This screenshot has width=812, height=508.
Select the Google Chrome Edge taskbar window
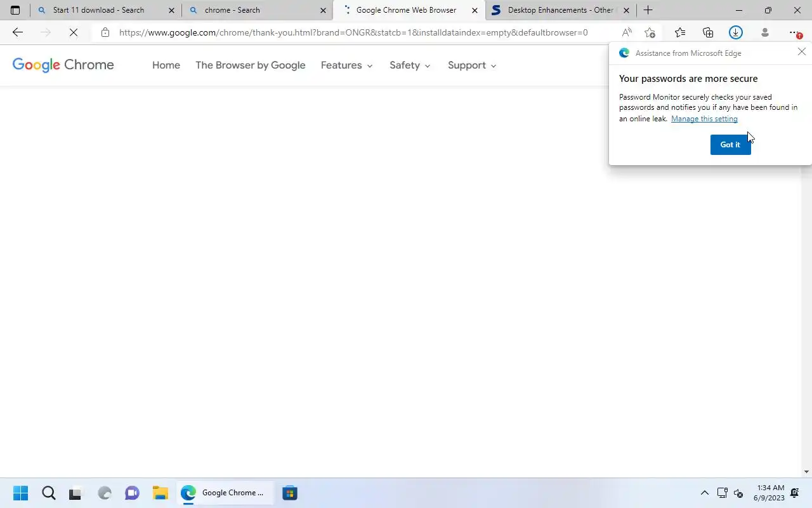pos(225,493)
